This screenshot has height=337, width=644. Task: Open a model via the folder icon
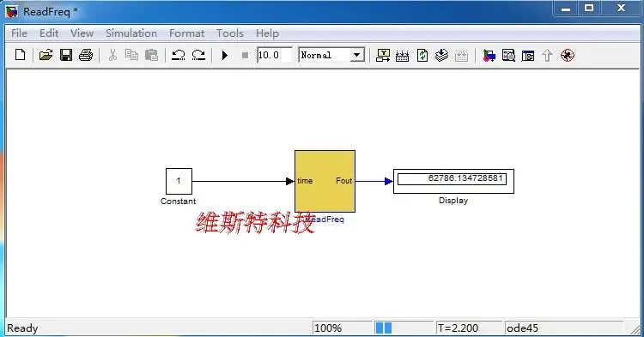[46, 55]
